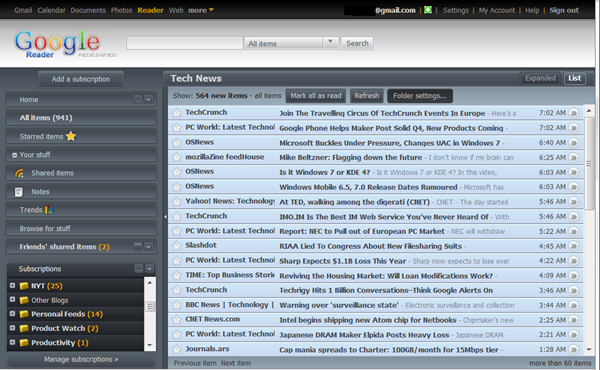The image size is (600, 370).
Task: Open arrow icon for the 3:44 AM BBC News item
Action: click(x=574, y=305)
